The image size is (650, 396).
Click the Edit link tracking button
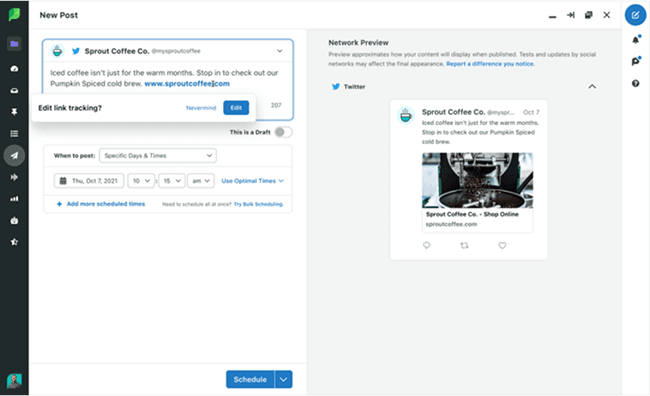(x=236, y=108)
